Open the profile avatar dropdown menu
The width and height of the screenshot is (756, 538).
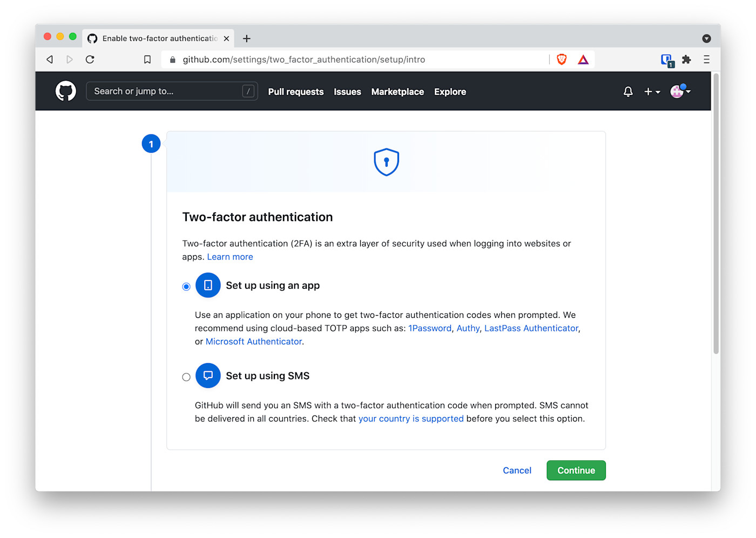[678, 92]
